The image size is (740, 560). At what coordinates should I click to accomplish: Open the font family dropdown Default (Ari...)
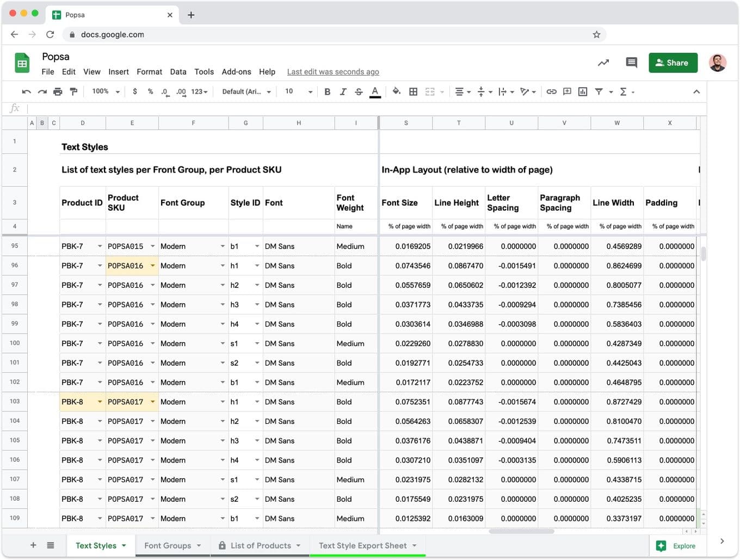coord(246,91)
